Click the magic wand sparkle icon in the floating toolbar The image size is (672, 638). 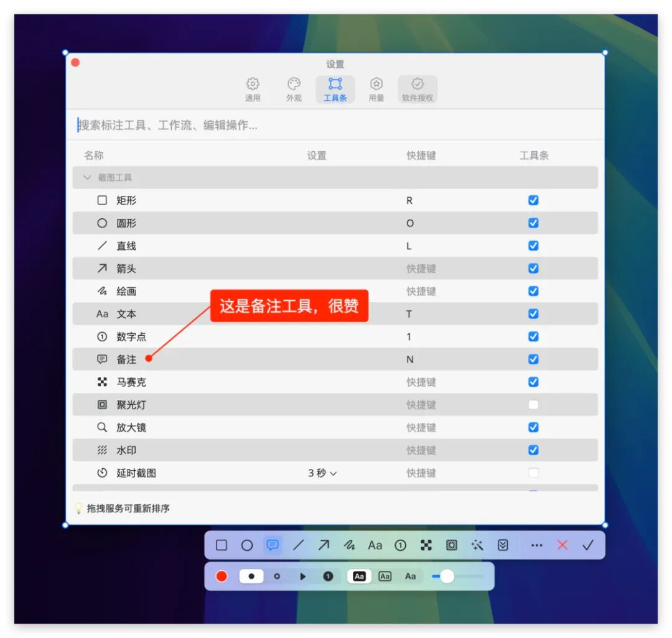tap(477, 545)
